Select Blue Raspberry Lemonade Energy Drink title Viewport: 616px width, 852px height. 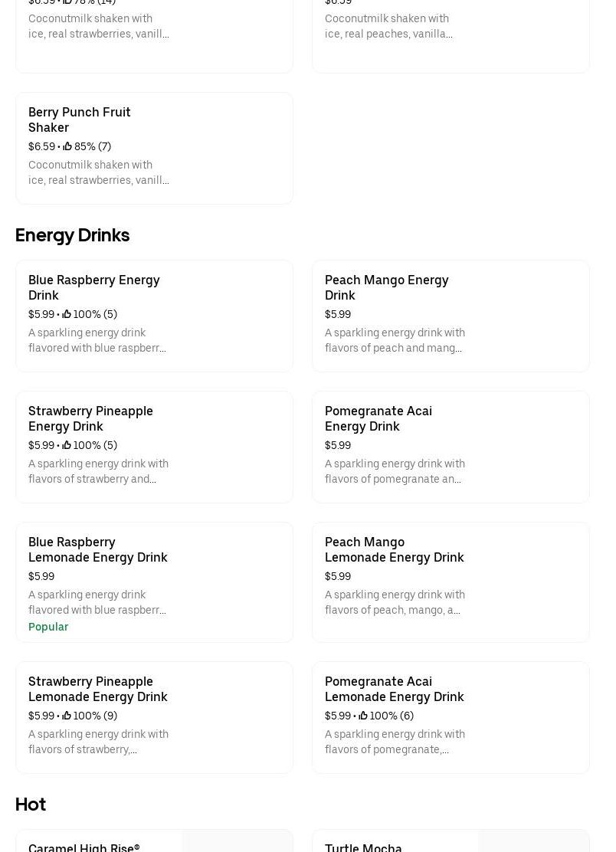point(97,549)
